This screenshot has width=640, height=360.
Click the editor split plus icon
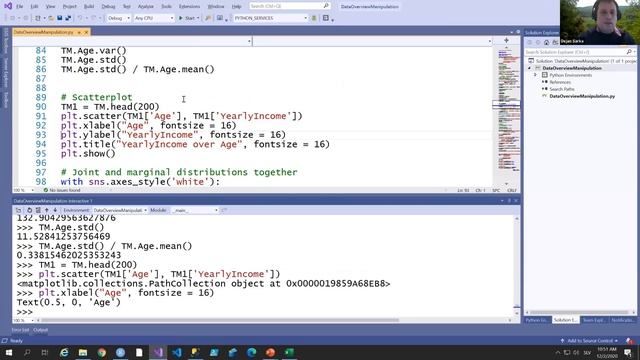(x=506, y=40)
